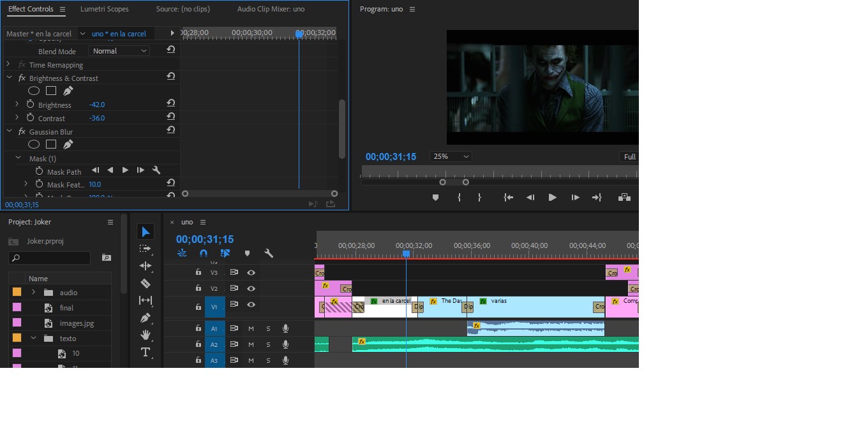Open Program: uno panel menu
Viewport: 868px width, 431px height.
point(412,9)
